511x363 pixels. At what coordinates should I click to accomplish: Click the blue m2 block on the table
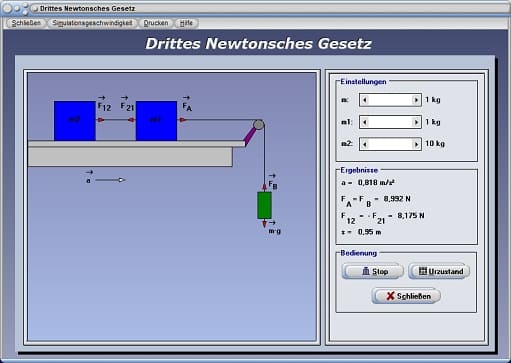pos(75,121)
